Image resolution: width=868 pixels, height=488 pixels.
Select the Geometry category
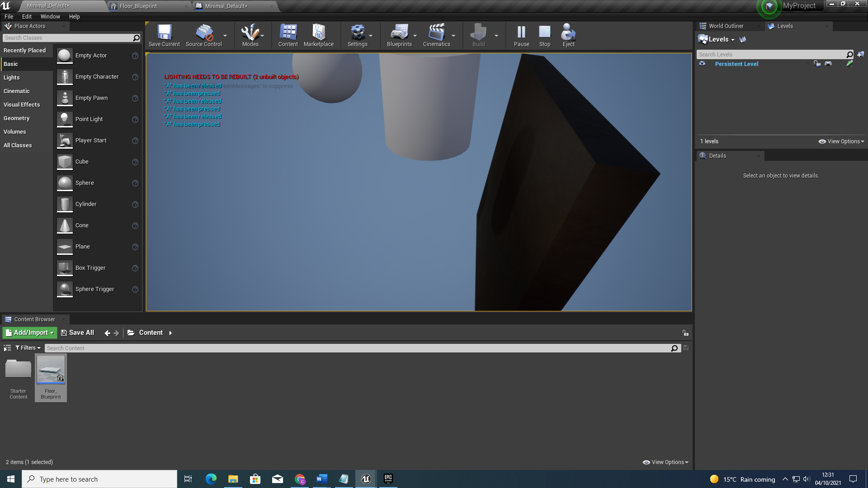(17, 118)
